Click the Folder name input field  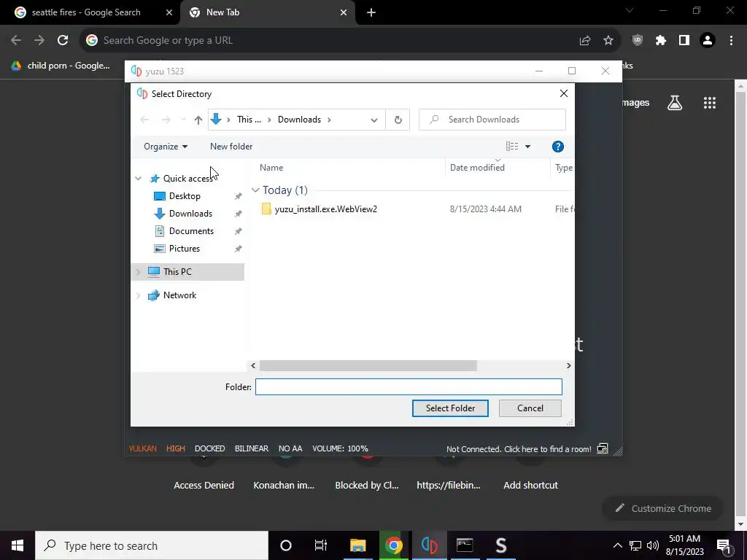coord(409,386)
